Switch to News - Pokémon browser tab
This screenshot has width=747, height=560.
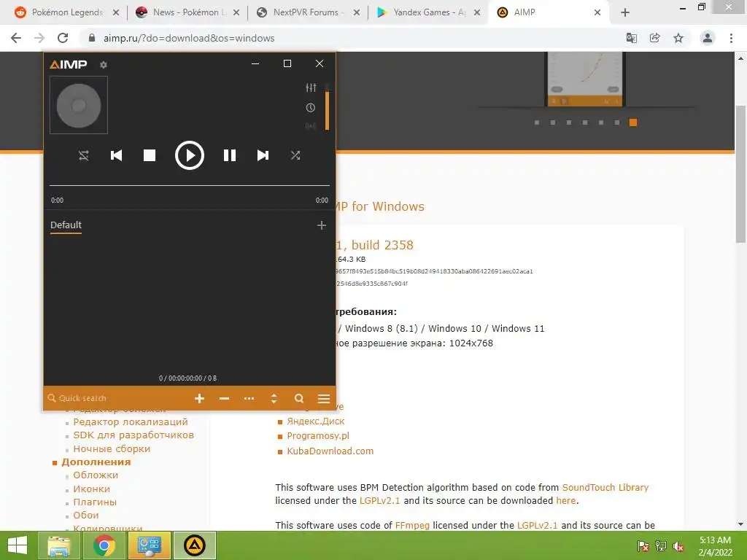click(187, 12)
